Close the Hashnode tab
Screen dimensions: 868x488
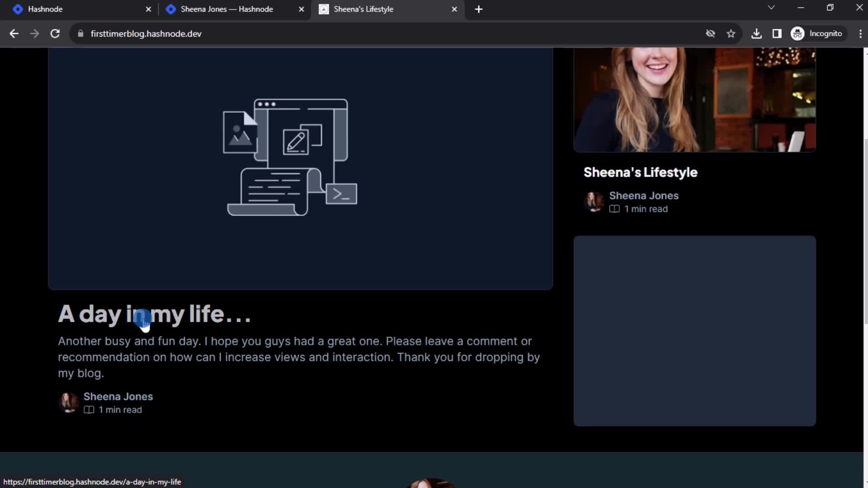coord(148,9)
